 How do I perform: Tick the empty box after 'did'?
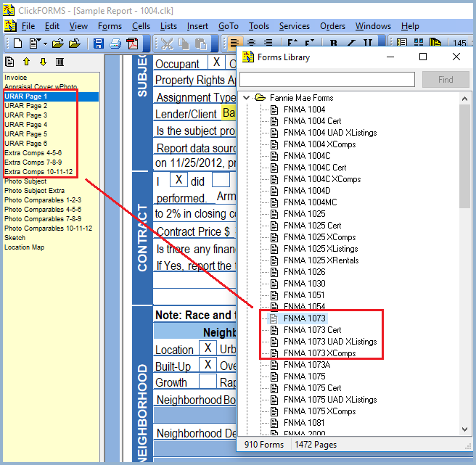pos(221,180)
